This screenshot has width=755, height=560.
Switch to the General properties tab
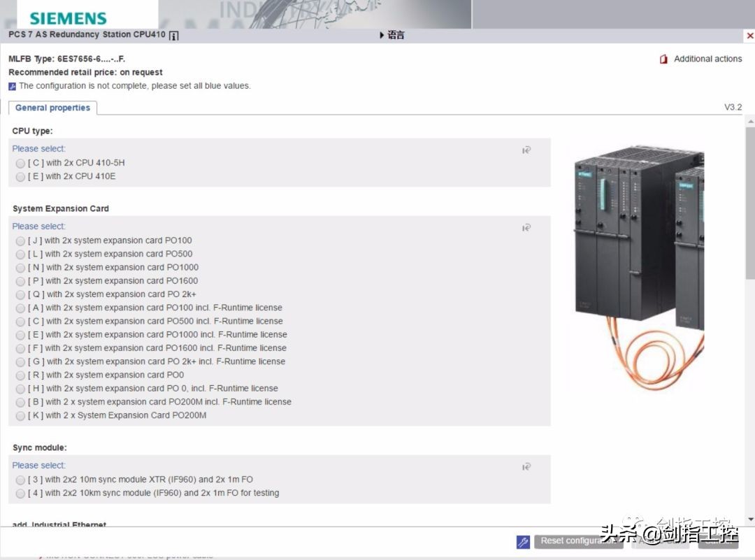[52, 108]
